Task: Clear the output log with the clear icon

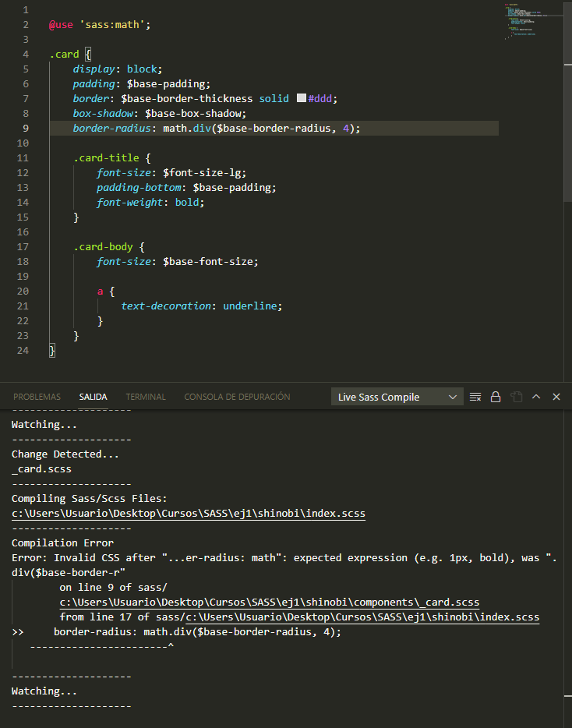Action: tap(475, 397)
